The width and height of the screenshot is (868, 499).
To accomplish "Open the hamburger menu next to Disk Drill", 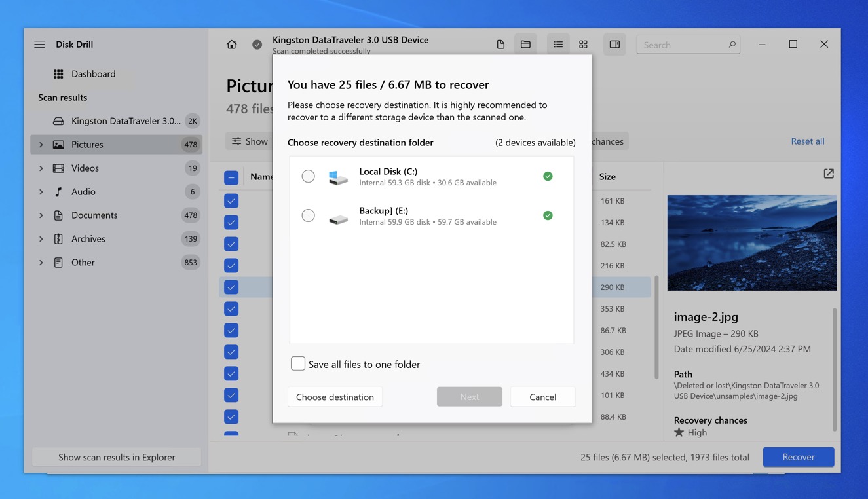I will click(x=39, y=45).
